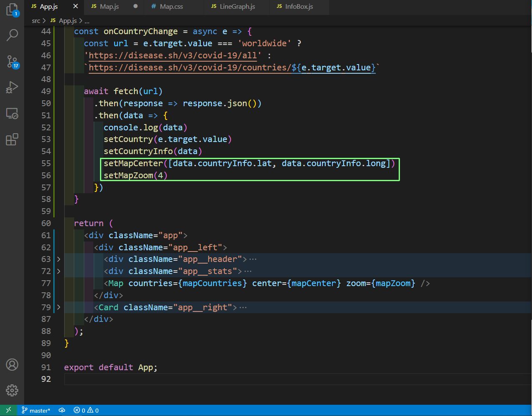Switch to the LineGraph.js tab

(233, 7)
